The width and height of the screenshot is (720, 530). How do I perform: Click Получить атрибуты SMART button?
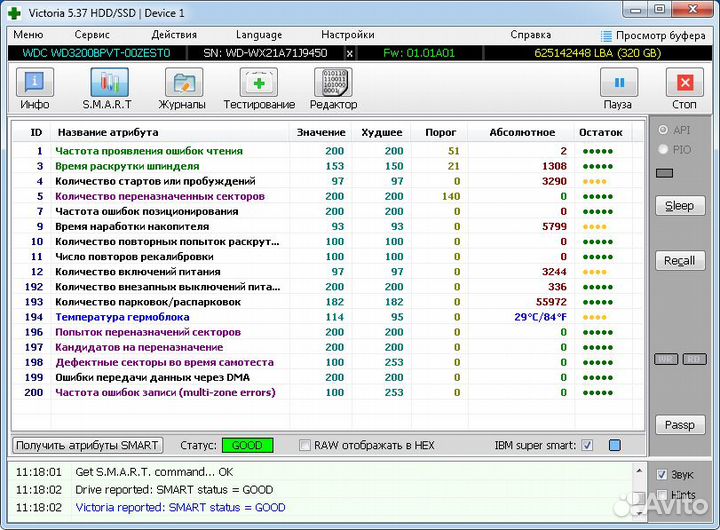coord(88,445)
